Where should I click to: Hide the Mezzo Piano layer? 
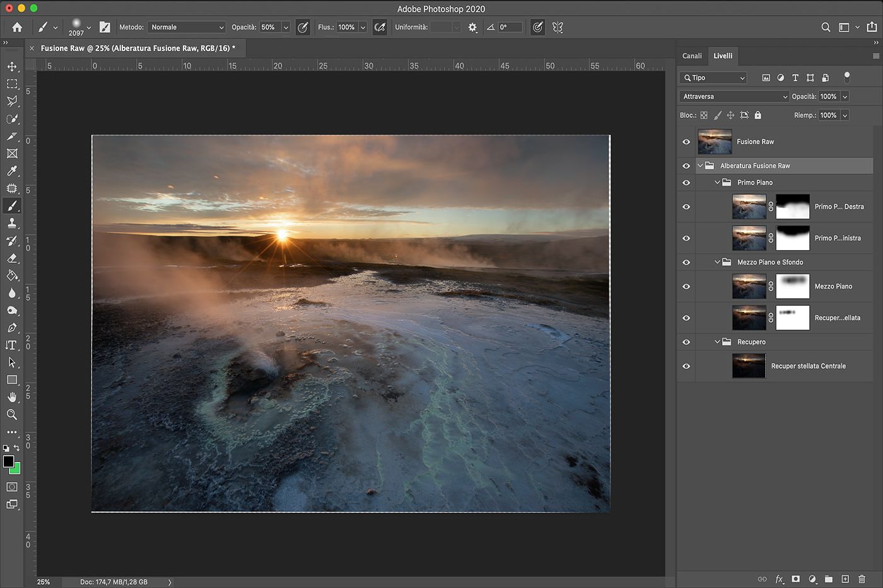686,286
